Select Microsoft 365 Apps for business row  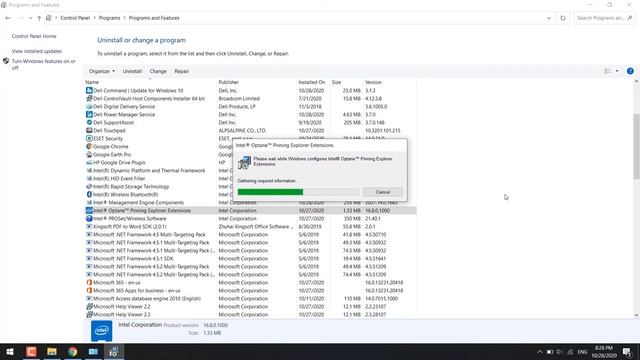coord(251,291)
